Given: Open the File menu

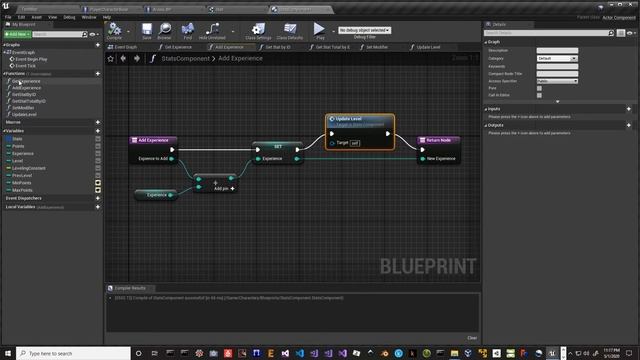Looking at the screenshot, I should point(8,17).
